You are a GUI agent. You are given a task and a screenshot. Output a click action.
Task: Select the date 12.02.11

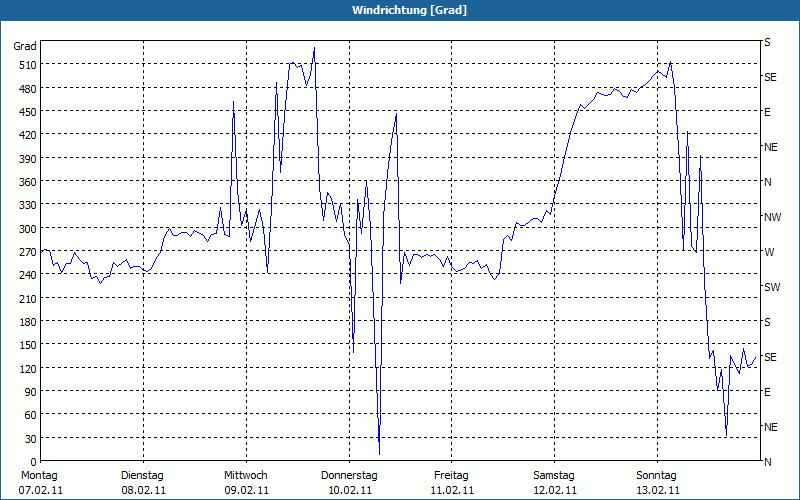(555, 491)
